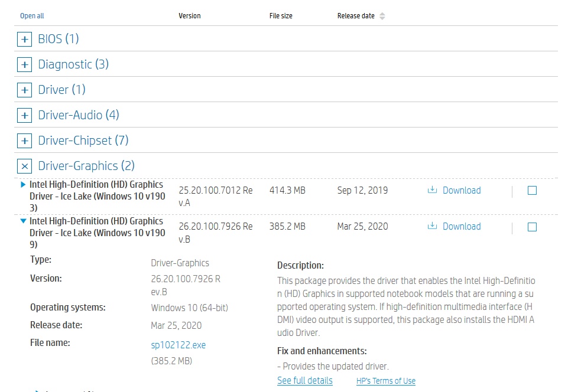
Task: Open HP's Terms of Use
Action: (385, 381)
